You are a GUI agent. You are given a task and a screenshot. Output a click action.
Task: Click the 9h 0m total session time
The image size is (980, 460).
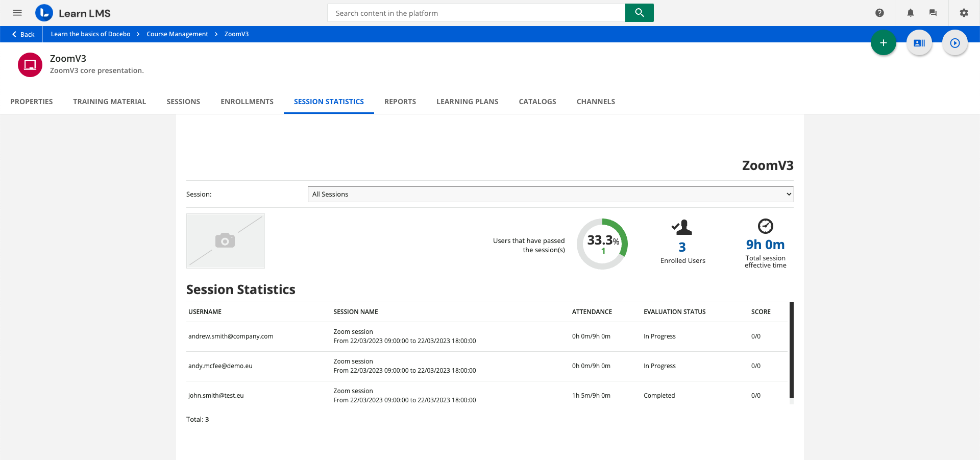765,245
